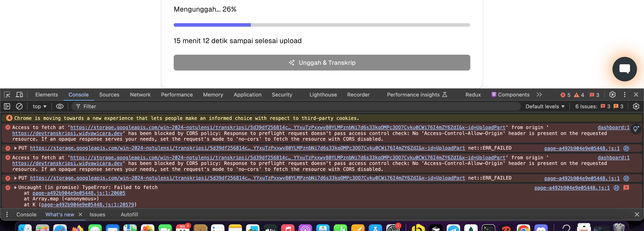This screenshot has height=231, width=644.
Task: Expand the first PUT error entry
Action: tap(16, 148)
